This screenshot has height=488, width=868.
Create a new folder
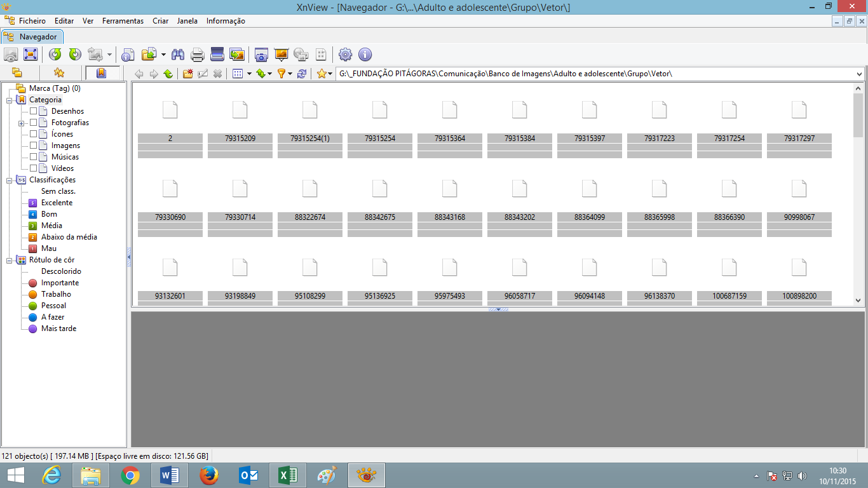tap(188, 74)
